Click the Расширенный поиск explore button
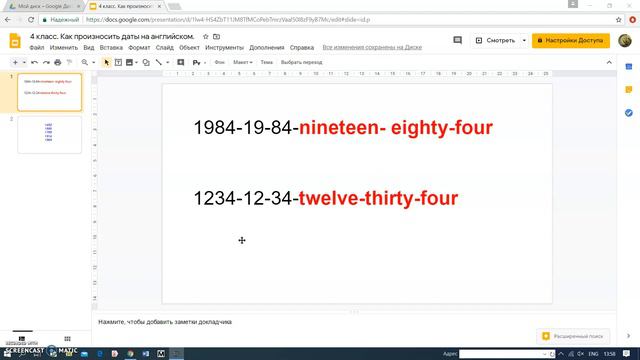This screenshot has height=360, width=640. (573, 336)
